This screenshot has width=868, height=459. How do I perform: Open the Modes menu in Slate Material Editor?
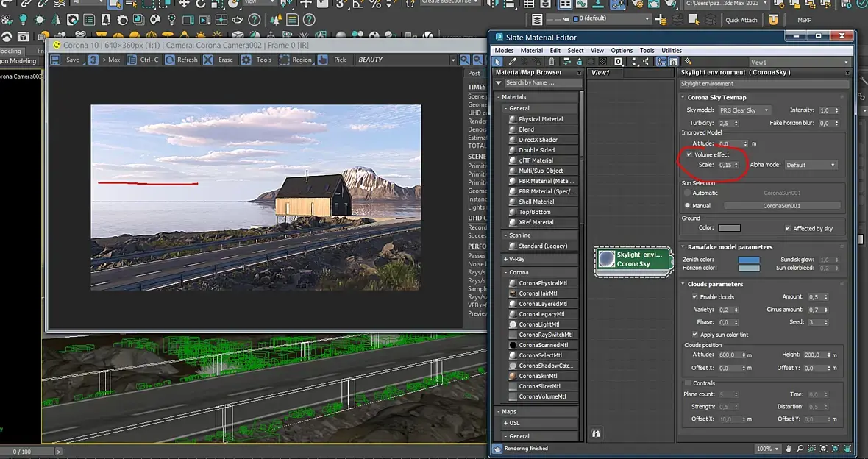point(504,51)
